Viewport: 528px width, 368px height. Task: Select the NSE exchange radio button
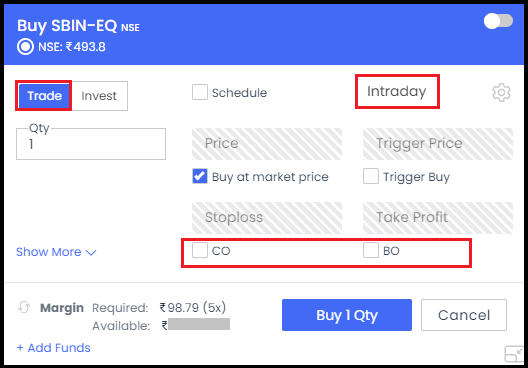[25, 47]
